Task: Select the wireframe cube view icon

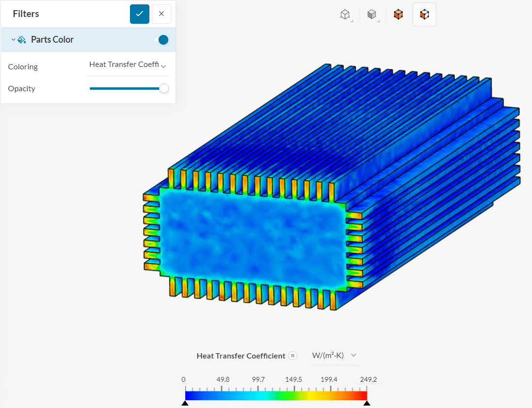Action: [345, 15]
